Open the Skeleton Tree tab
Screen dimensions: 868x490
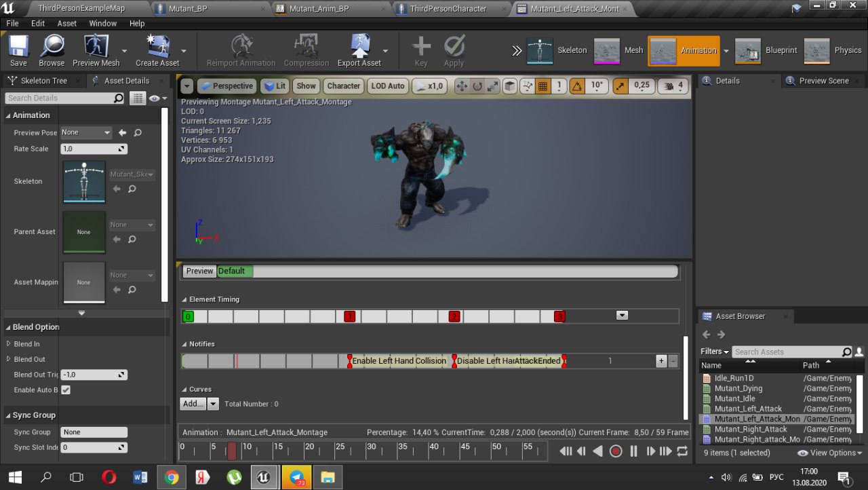point(44,81)
